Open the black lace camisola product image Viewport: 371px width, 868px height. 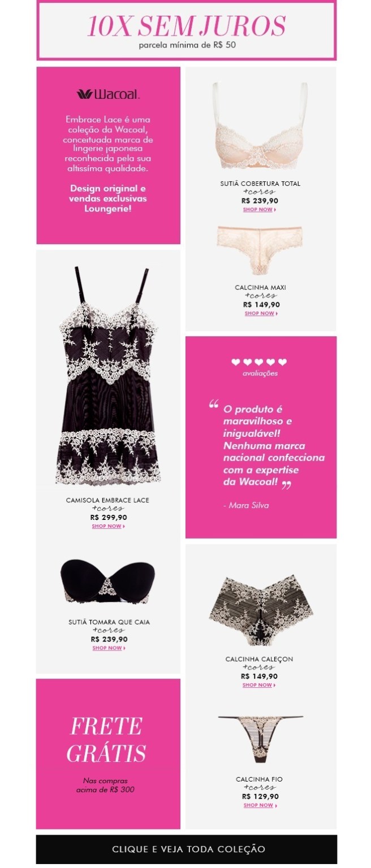click(109, 376)
